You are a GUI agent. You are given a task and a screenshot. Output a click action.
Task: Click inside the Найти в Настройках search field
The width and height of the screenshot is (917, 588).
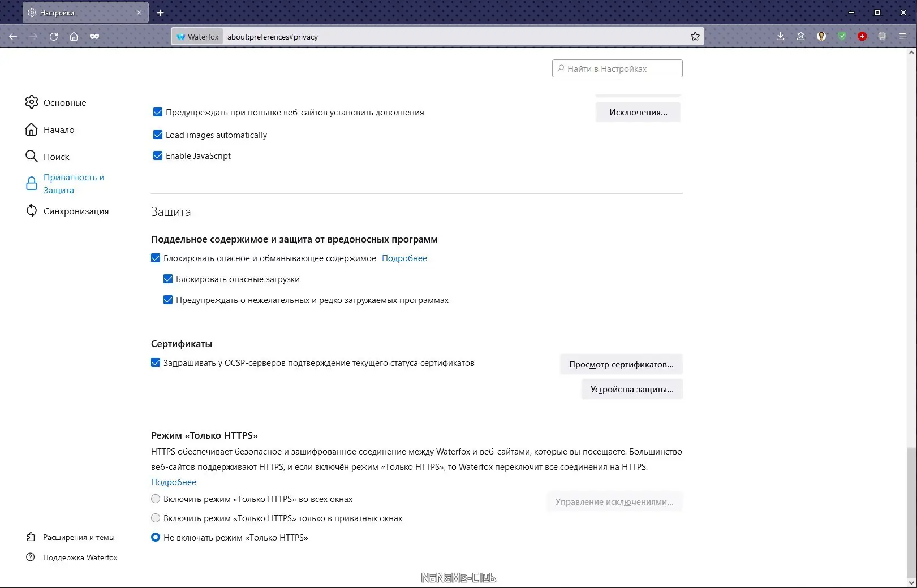click(617, 68)
